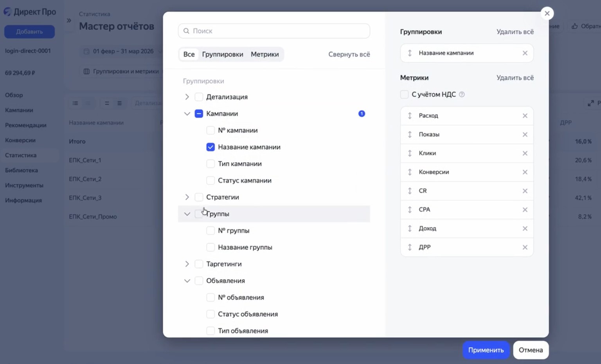This screenshot has width=601, height=364.
Task: Open Кампании in the left sidebar
Action: tap(19, 110)
